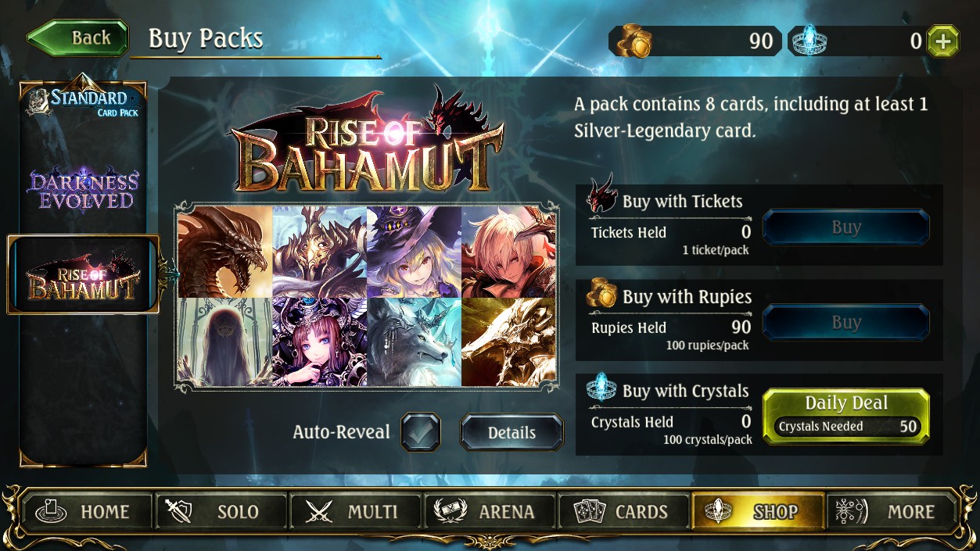Toggle the Auto-Reveal checkbox
The image size is (980, 551).
tap(421, 432)
